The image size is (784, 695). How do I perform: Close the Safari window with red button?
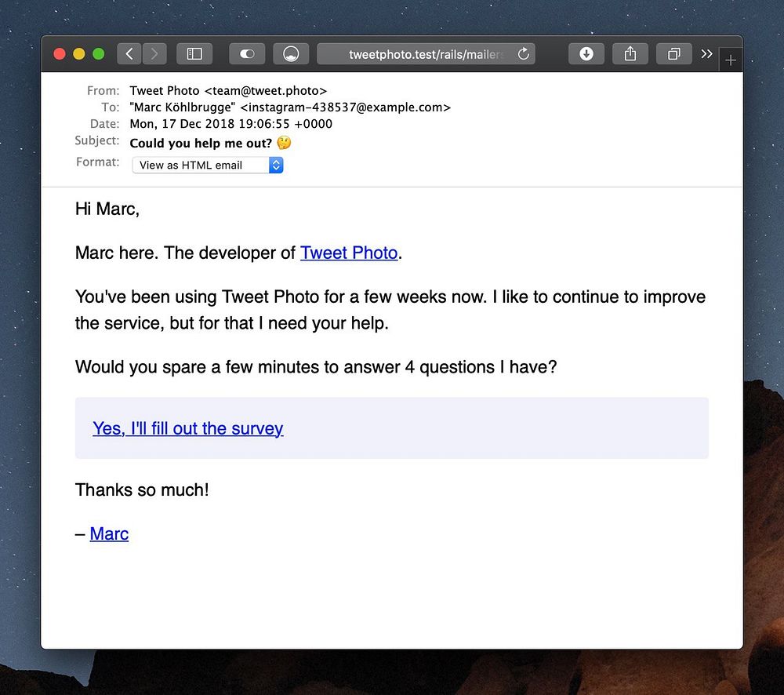point(60,53)
